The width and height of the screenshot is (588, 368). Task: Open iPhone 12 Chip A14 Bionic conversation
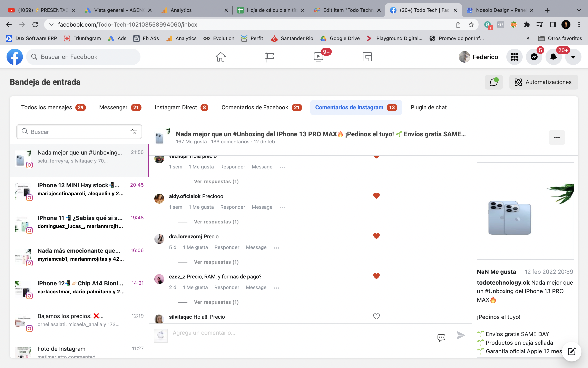(79, 291)
